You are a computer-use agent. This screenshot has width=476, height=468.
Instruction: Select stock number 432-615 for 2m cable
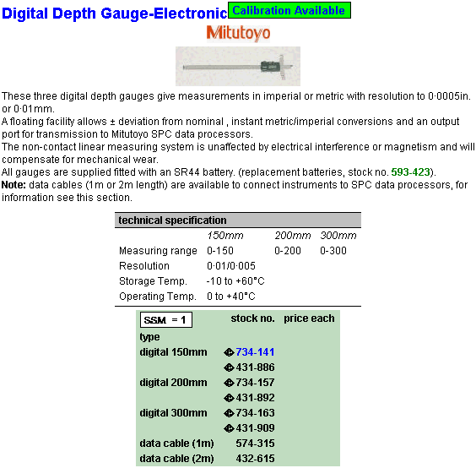[x=255, y=459]
